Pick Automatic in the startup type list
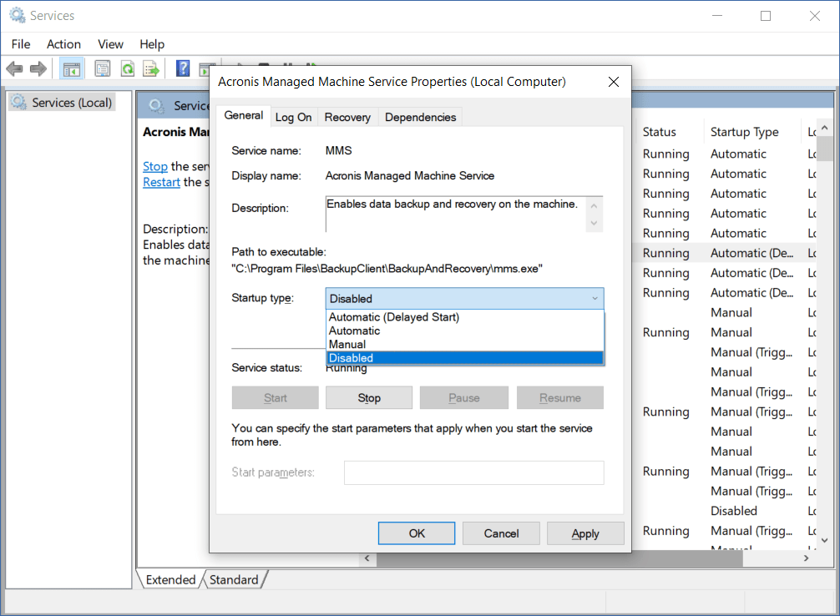840x616 pixels. 354,331
